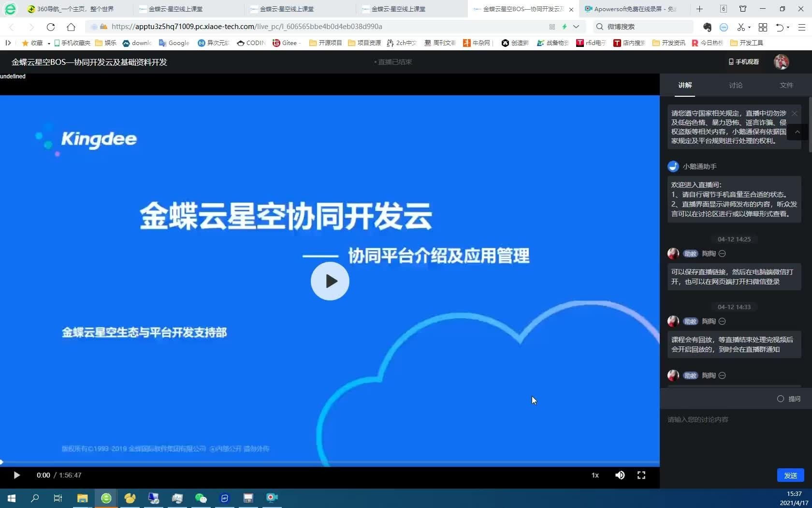This screenshot has width=812, height=508.
Task: Open CODING bookmark
Action: point(251,43)
